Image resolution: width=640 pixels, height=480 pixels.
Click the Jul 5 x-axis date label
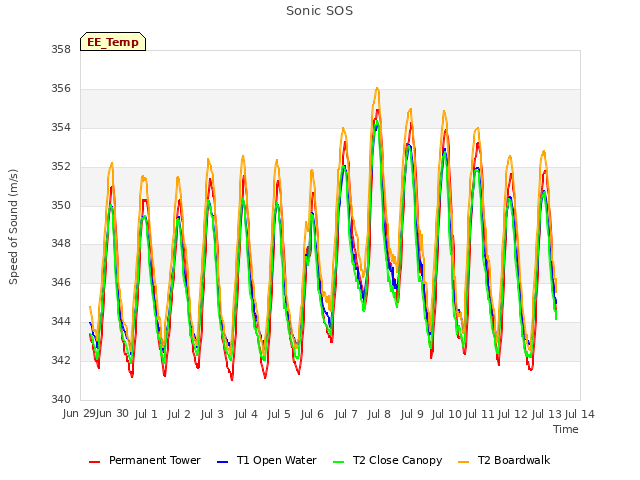(279, 414)
